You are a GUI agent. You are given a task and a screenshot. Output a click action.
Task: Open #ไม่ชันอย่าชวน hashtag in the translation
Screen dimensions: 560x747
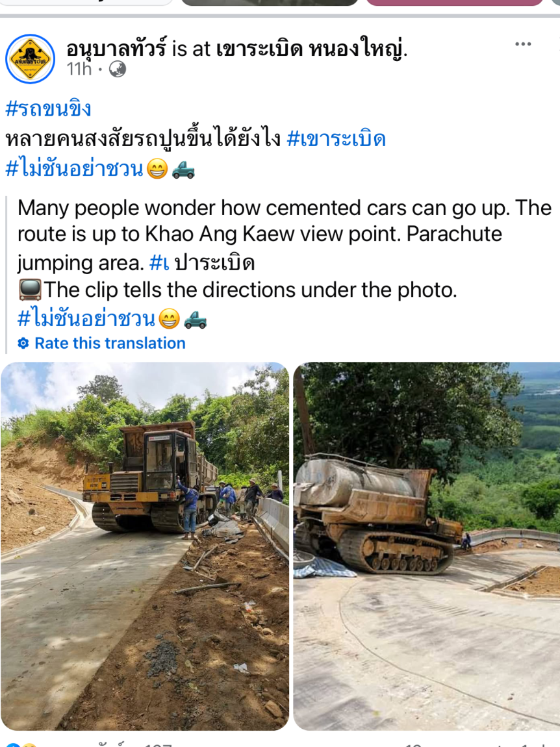click(x=86, y=319)
